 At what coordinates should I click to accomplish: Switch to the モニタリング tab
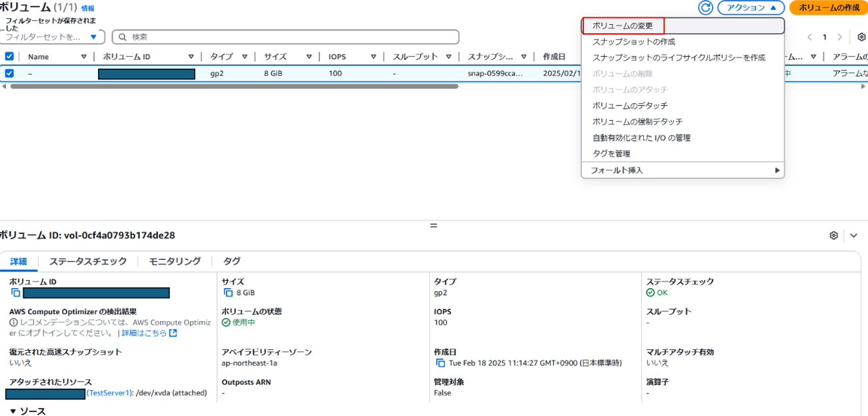tap(175, 261)
